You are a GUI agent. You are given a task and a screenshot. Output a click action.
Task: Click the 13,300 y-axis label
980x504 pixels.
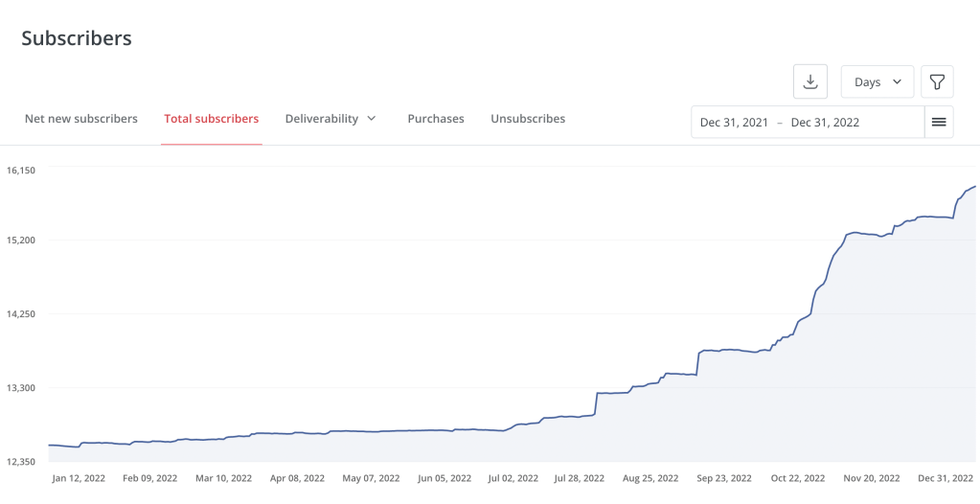coord(21,387)
